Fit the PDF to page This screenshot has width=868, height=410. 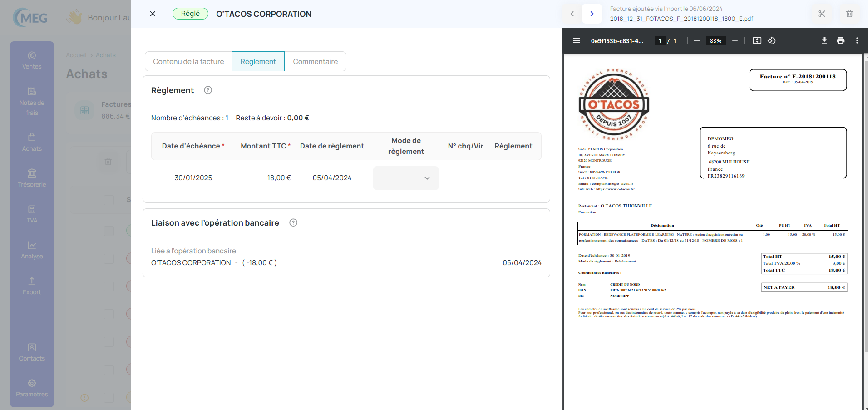pos(757,40)
